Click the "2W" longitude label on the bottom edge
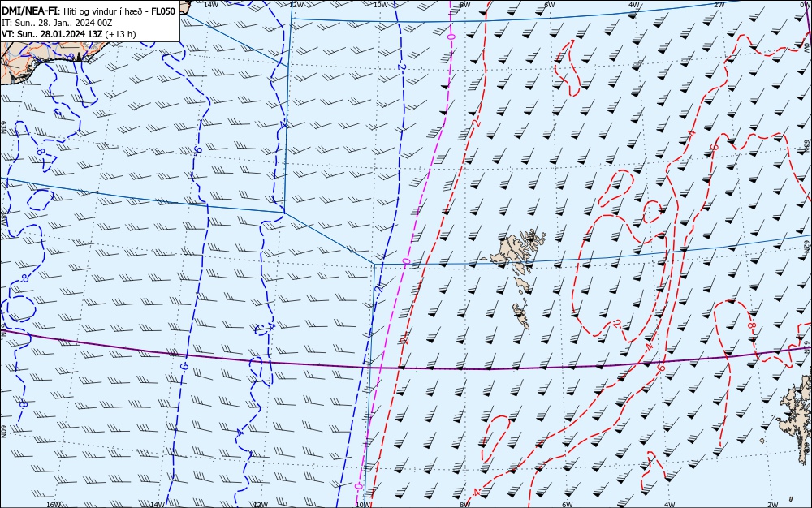This screenshot has width=812, height=508. [773, 505]
